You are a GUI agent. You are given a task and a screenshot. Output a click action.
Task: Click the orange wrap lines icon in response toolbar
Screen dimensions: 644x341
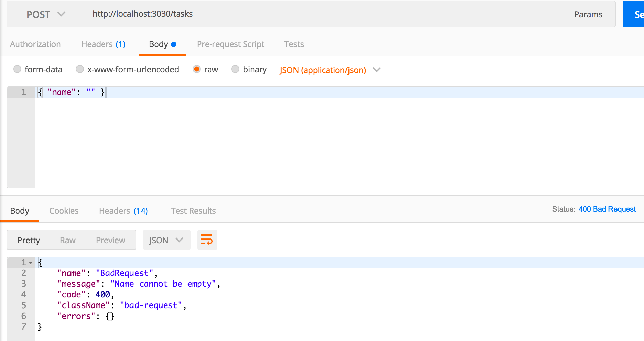point(207,240)
